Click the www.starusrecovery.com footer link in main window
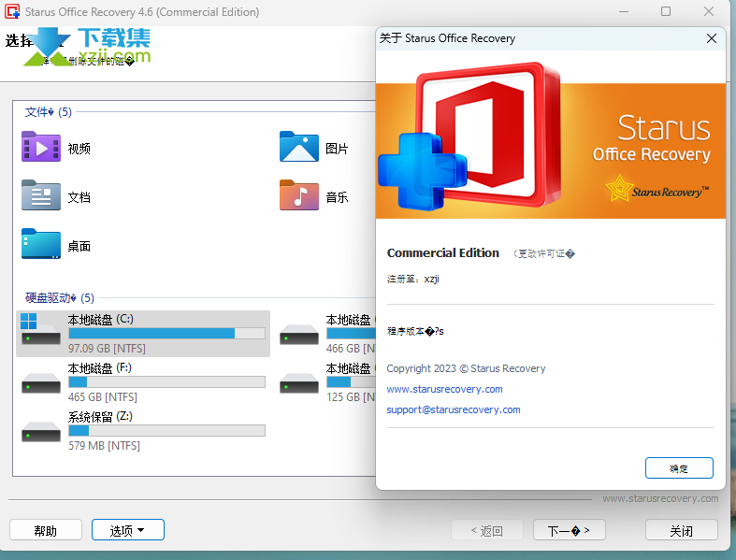 [660, 498]
